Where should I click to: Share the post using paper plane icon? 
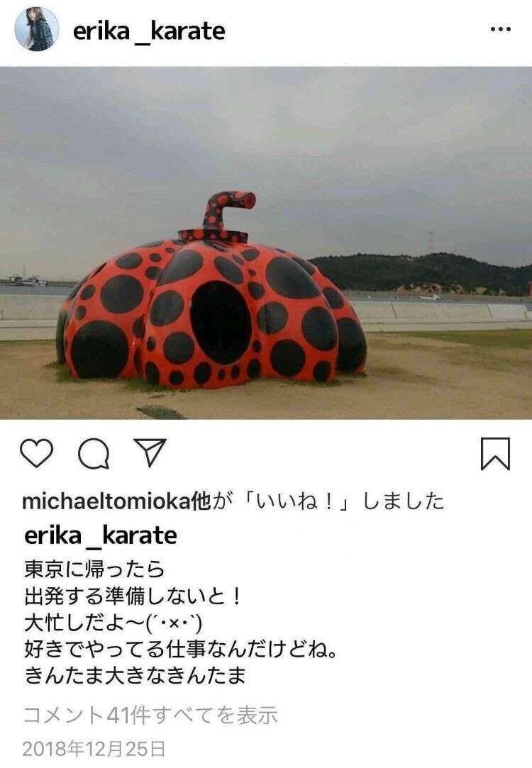[x=150, y=452]
